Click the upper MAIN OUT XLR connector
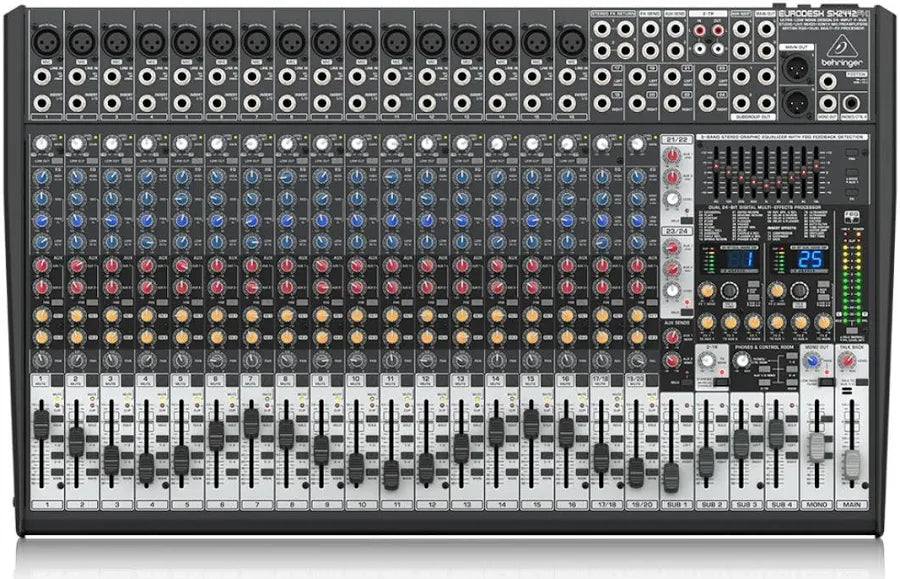Viewport: 900px width, 579px height. point(797,67)
